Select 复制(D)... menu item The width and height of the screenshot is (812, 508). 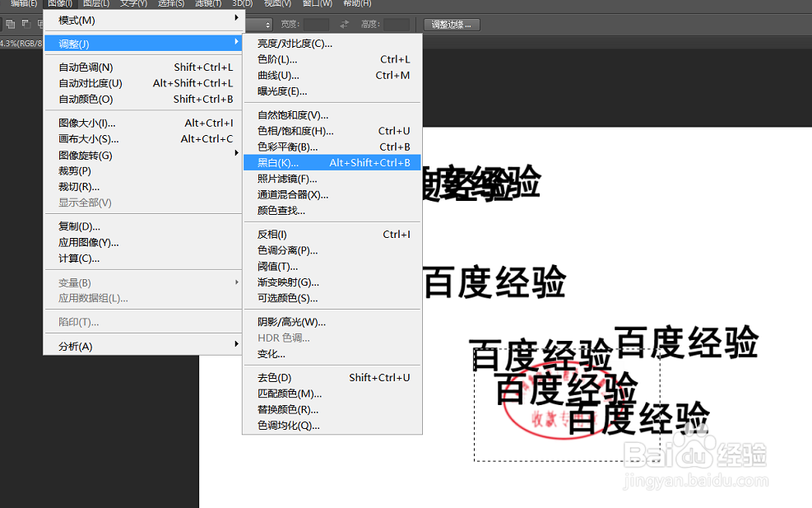143,226
